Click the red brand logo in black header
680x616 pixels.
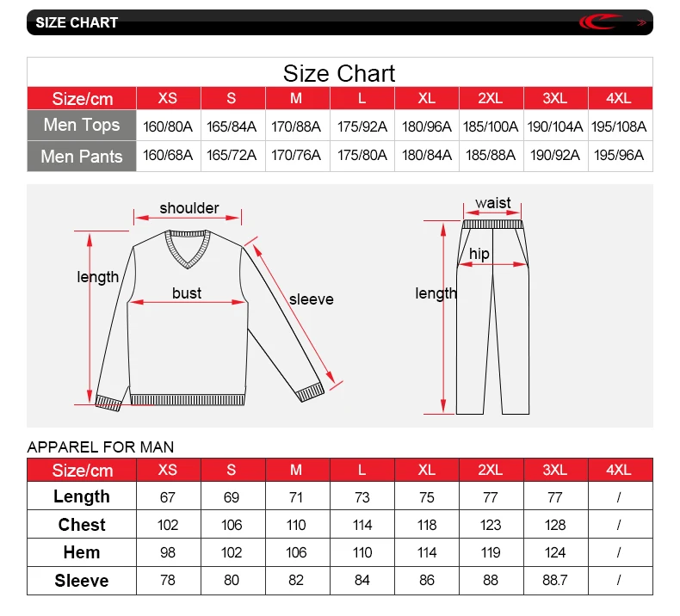click(x=600, y=22)
